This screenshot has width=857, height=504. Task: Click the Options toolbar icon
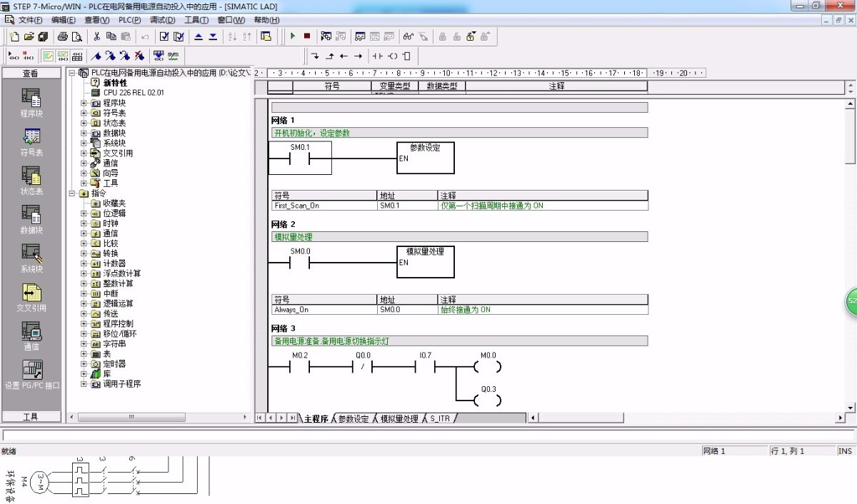tap(266, 36)
